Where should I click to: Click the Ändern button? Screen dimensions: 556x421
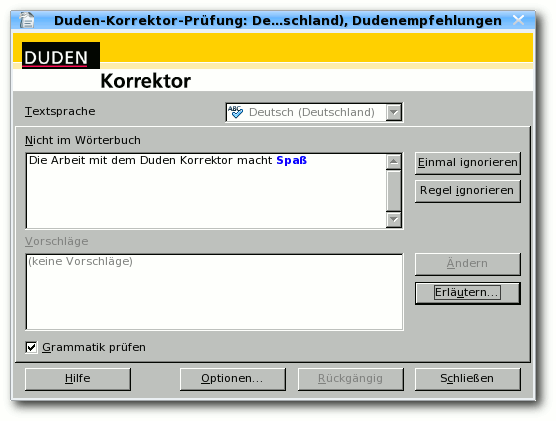[468, 264]
